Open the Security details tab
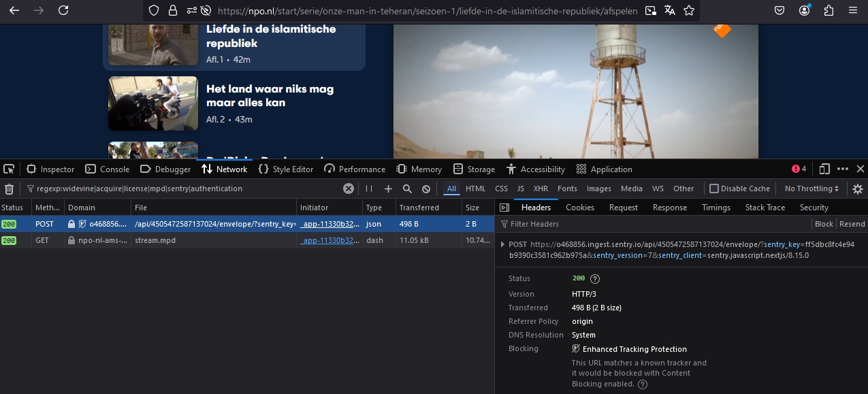Viewport: 868px width, 394px height. 814,208
